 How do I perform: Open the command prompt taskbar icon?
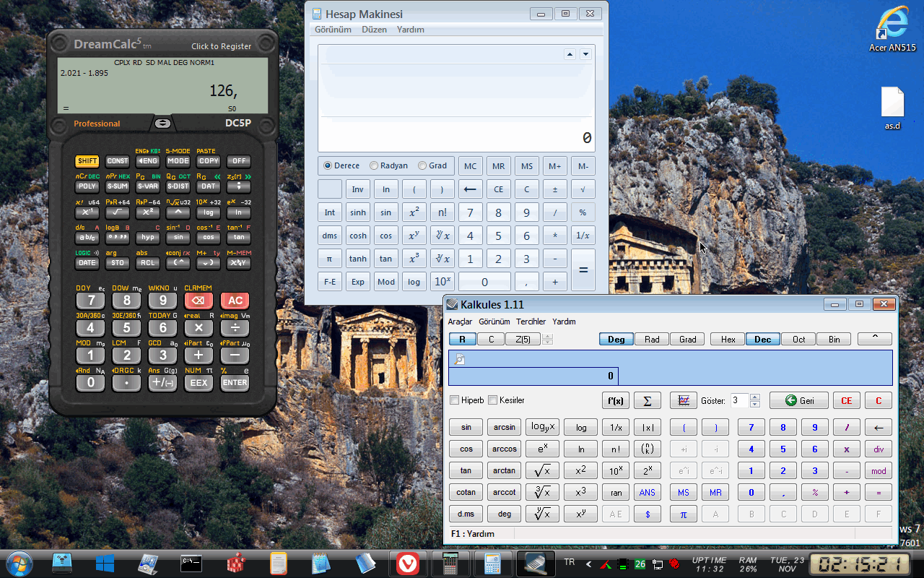[x=191, y=564]
